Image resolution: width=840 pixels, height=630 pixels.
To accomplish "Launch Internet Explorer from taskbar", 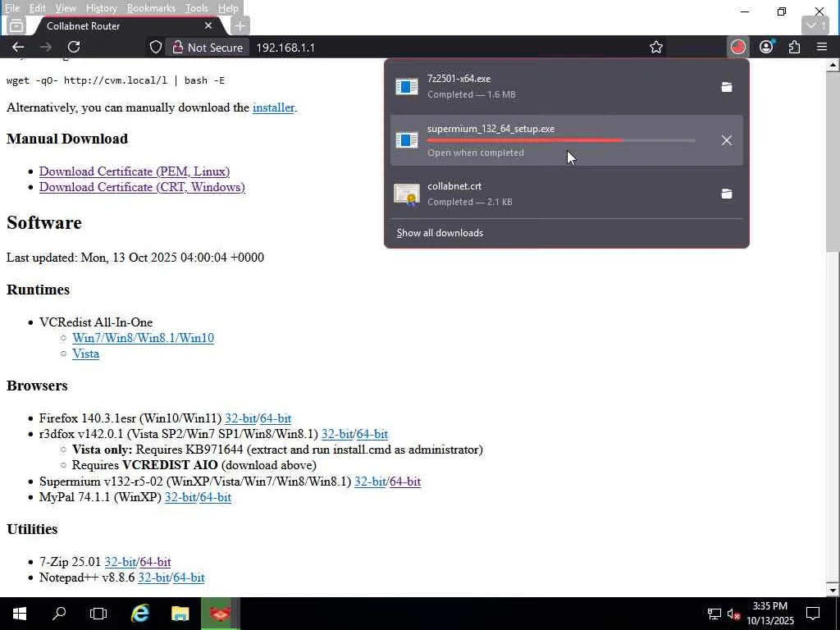I will point(139,614).
